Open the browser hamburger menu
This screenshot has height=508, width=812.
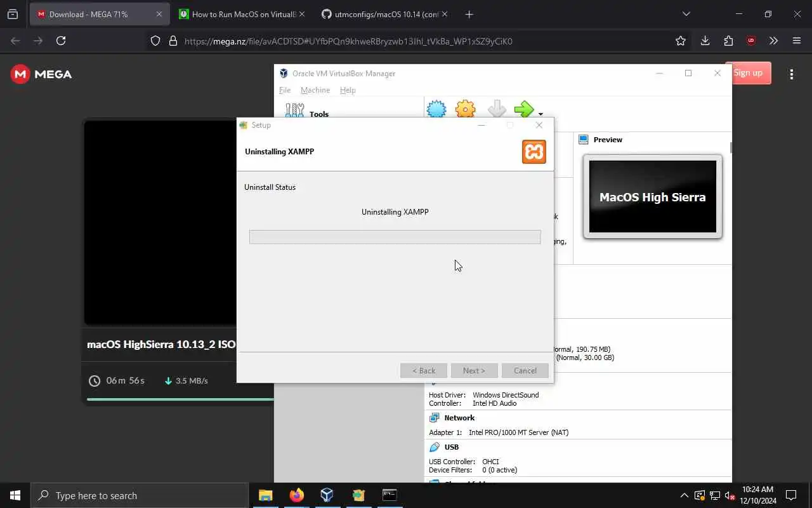797,41
